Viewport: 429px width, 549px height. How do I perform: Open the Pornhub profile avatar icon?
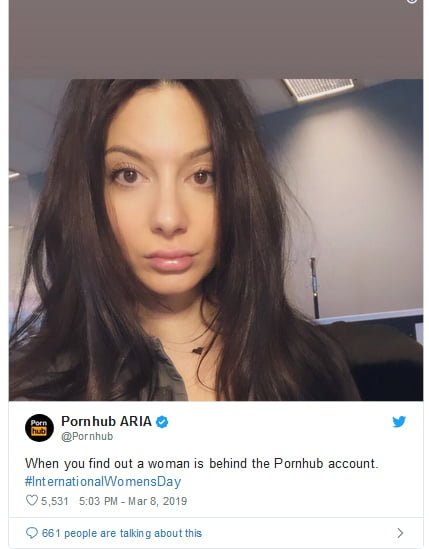39,428
